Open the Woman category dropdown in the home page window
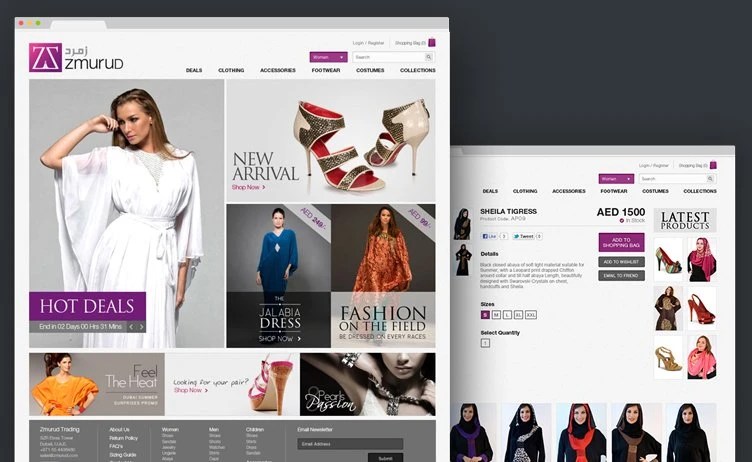This screenshot has height=462, width=752. pyautogui.click(x=329, y=57)
